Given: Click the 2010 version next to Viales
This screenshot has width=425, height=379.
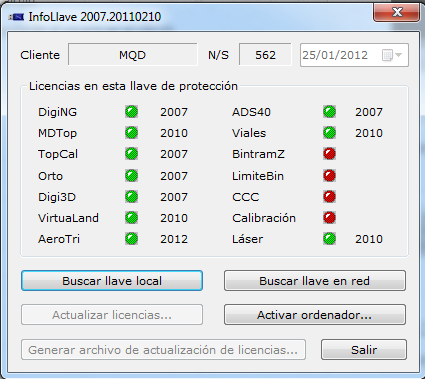Looking at the screenshot, I should pyautogui.click(x=369, y=133).
